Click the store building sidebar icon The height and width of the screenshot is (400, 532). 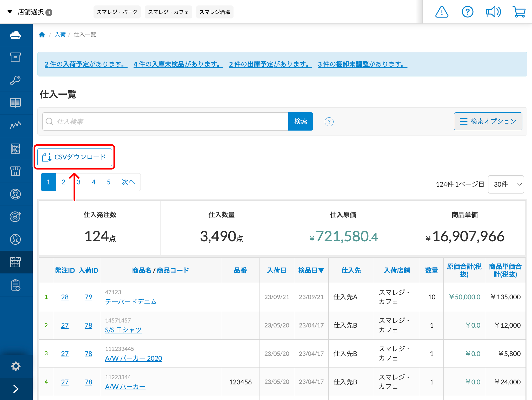(16, 171)
